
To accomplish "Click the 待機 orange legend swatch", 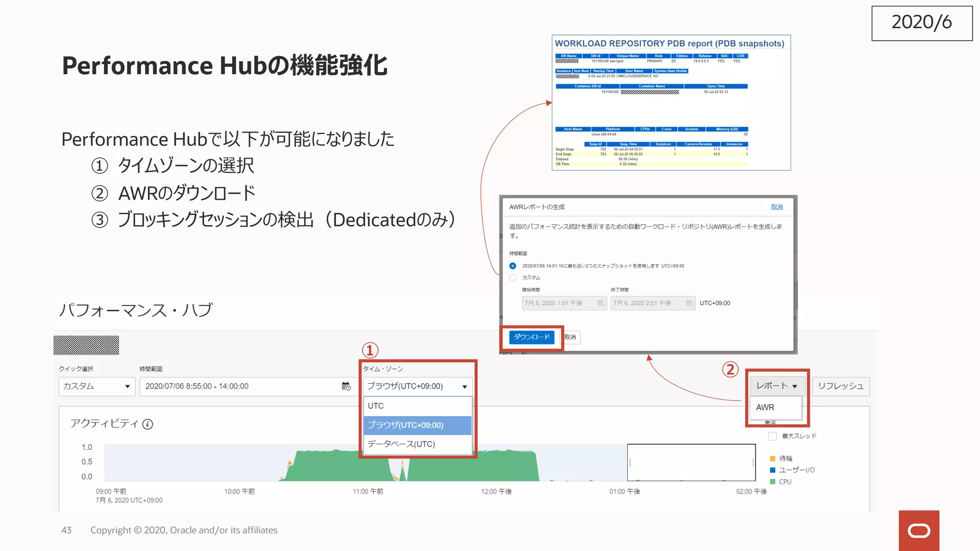I will [x=772, y=459].
